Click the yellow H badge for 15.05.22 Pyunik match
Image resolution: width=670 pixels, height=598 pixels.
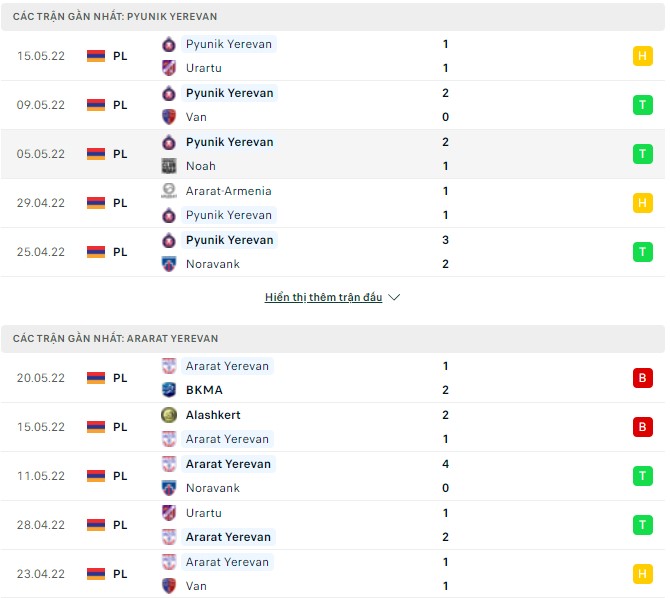pyautogui.click(x=642, y=56)
